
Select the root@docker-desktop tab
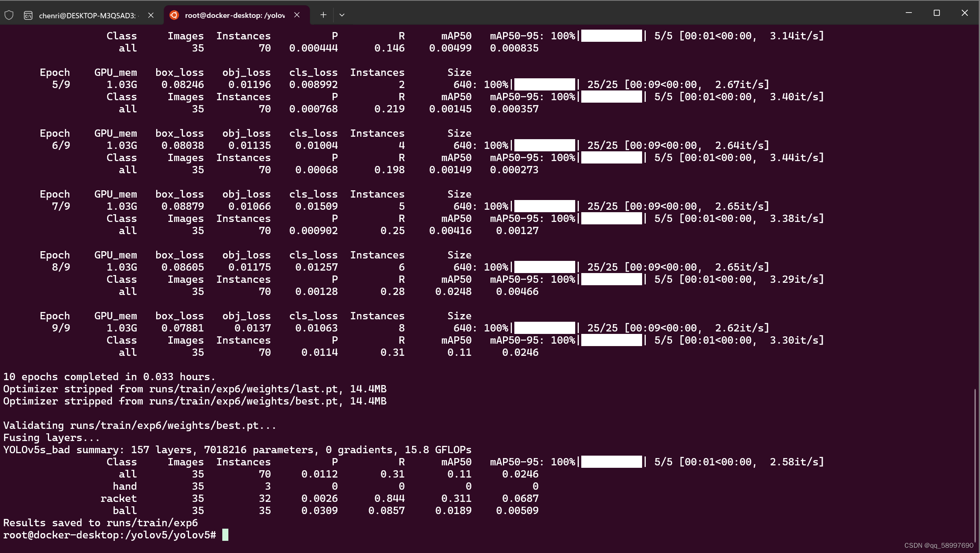pyautogui.click(x=235, y=15)
